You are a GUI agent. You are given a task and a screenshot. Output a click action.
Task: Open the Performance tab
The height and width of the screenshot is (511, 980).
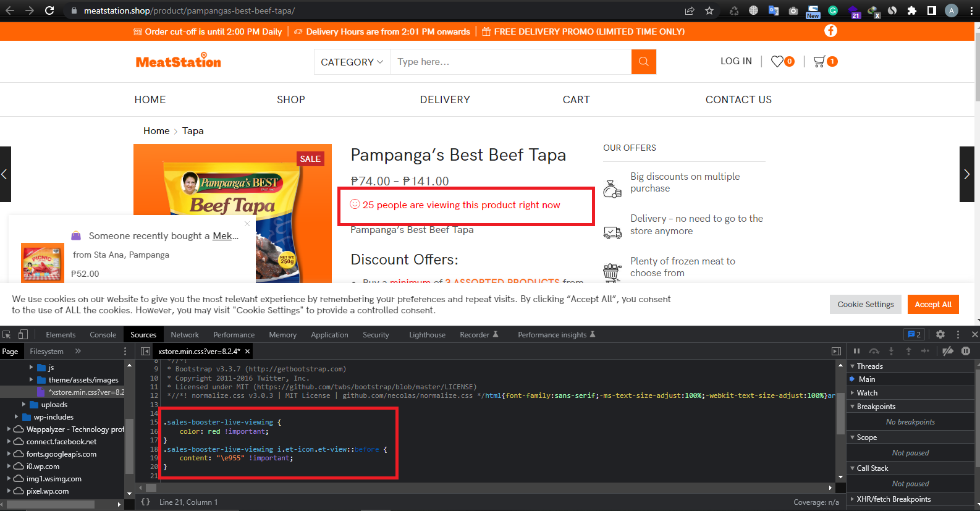pos(234,334)
